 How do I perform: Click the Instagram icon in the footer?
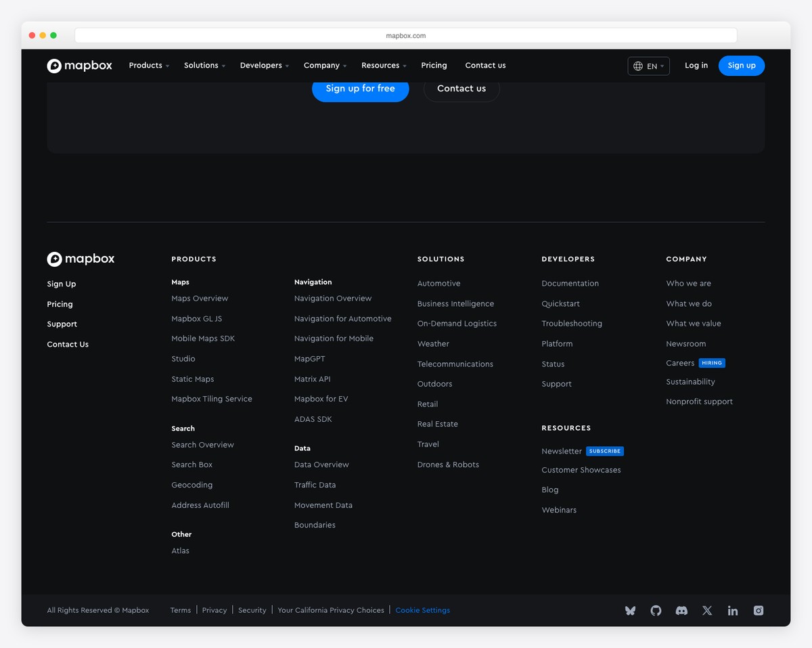758,610
